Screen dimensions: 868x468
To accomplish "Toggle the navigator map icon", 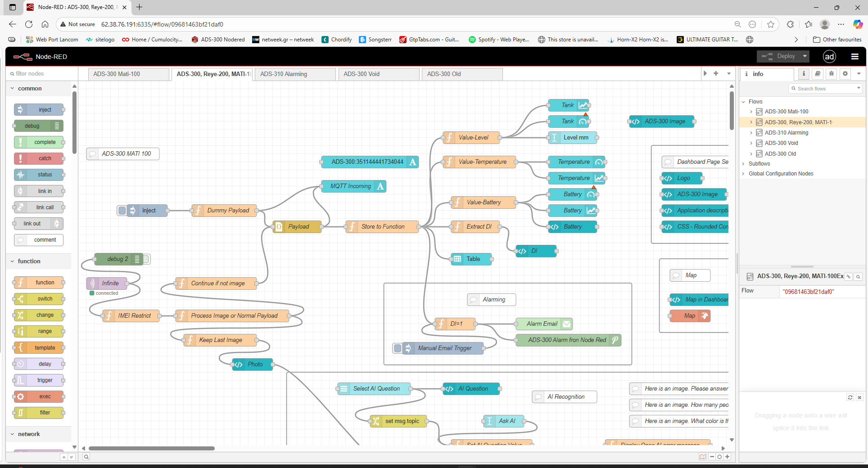I will pyautogui.click(x=703, y=456).
